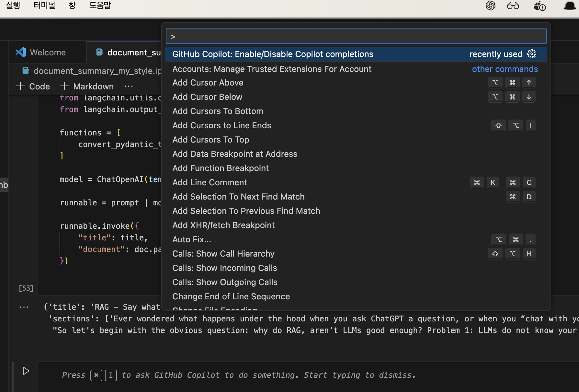Screen dimensions: 579x392
Task: Click the hat icon in menu bar
Action: 570,6
